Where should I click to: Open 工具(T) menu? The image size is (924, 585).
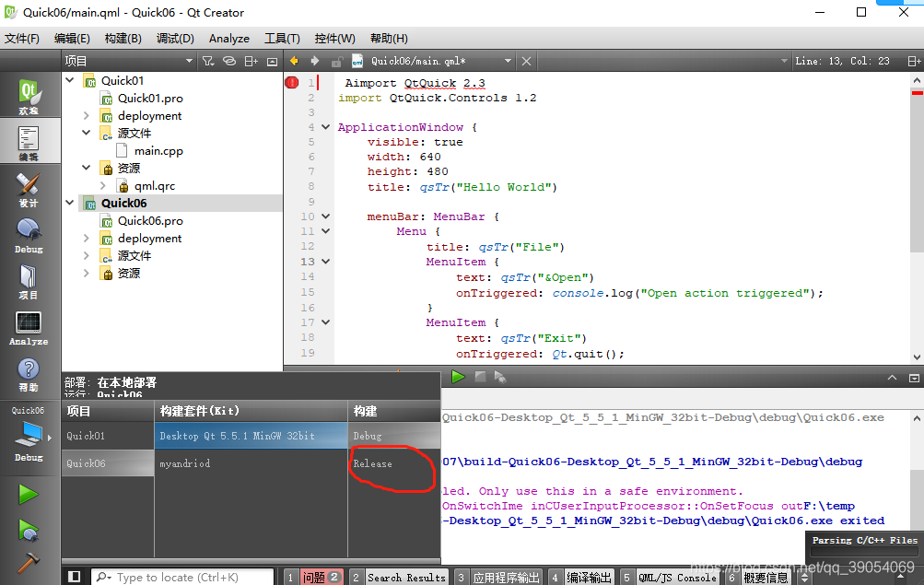[282, 39]
